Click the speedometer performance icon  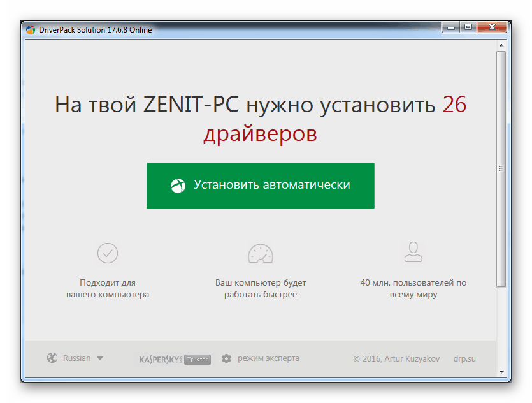pyautogui.click(x=260, y=253)
